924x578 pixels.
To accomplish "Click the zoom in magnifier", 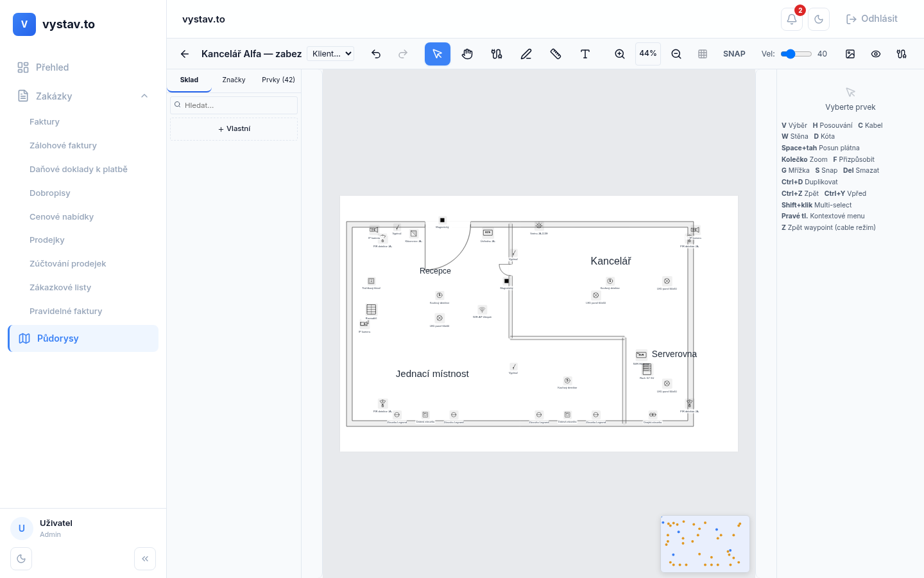I will click(620, 54).
